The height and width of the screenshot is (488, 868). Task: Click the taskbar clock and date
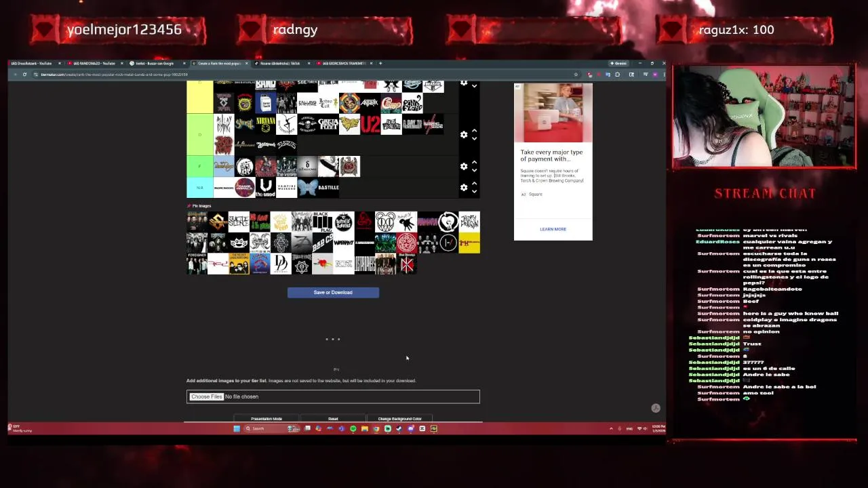click(658, 428)
